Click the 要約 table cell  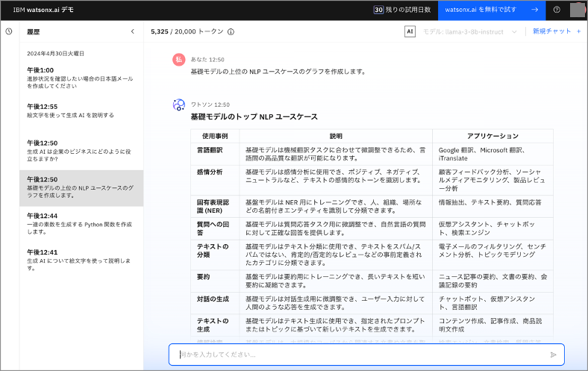(x=215, y=281)
